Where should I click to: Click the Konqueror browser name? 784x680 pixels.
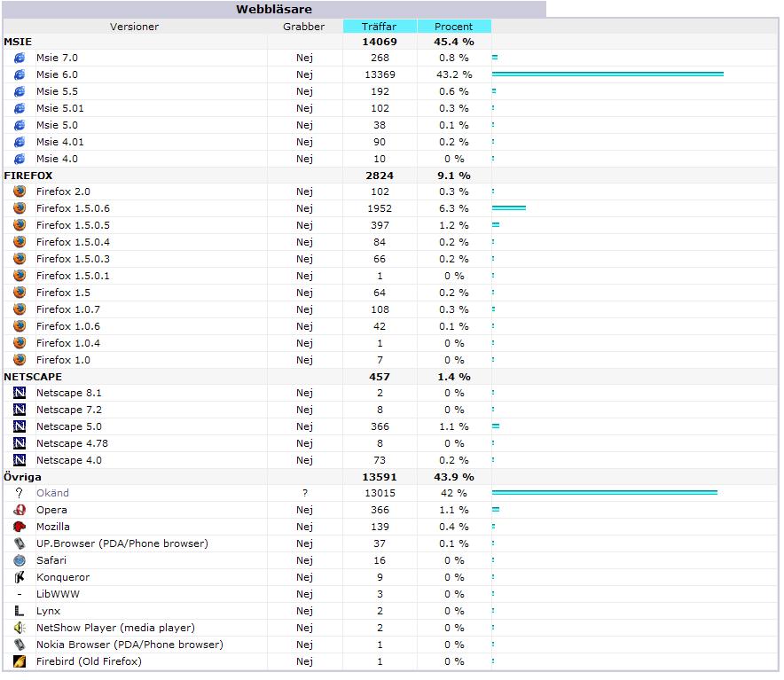coord(63,577)
